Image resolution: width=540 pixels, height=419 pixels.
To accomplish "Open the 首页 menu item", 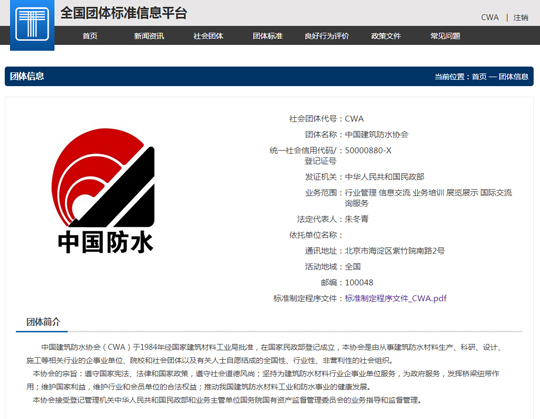I will point(90,36).
